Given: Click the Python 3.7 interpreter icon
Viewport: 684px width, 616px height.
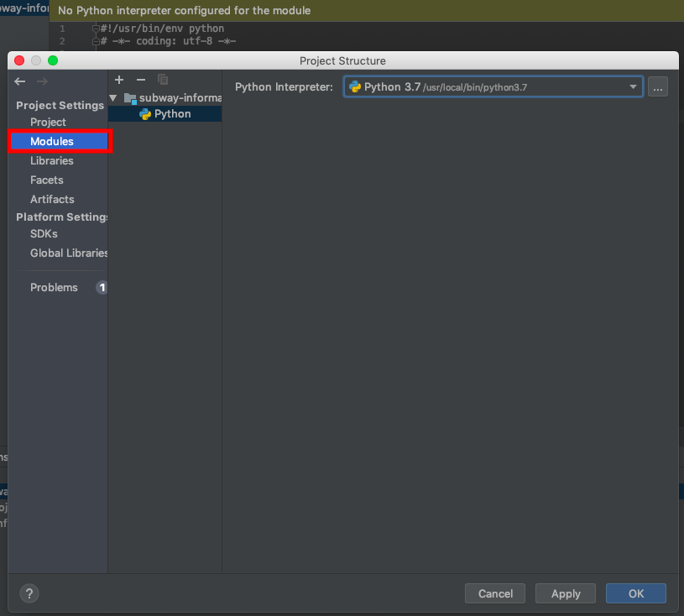Looking at the screenshot, I should [356, 86].
